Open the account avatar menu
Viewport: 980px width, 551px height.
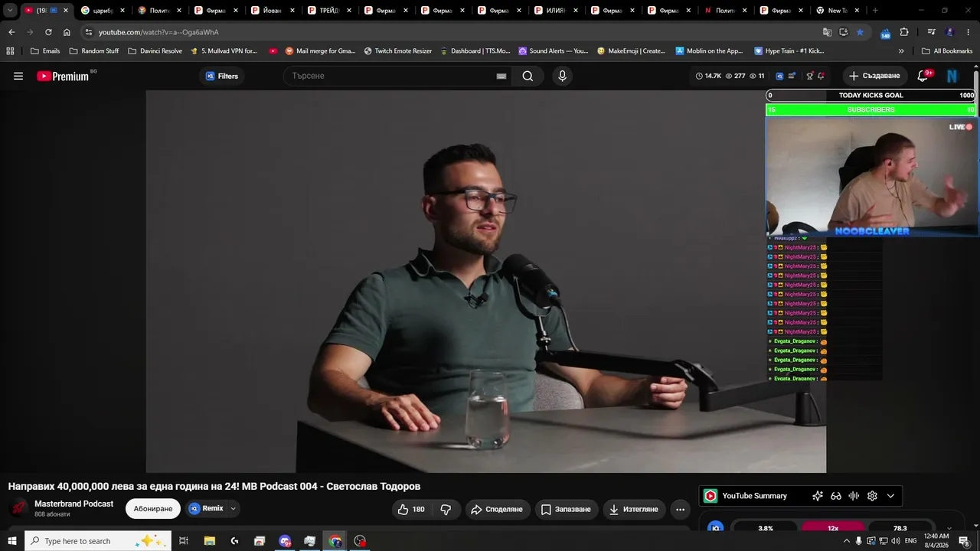(x=952, y=76)
